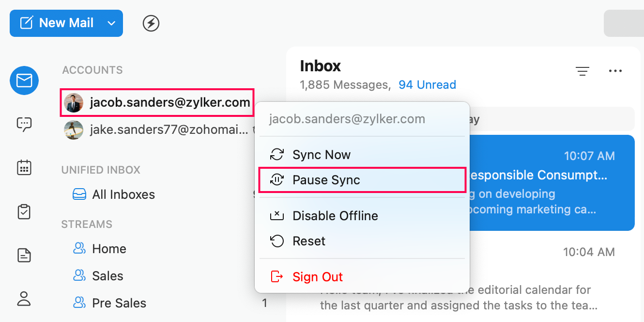This screenshot has width=644, height=322.
Task: Click the lightning bolt quick action icon
Action: click(151, 23)
